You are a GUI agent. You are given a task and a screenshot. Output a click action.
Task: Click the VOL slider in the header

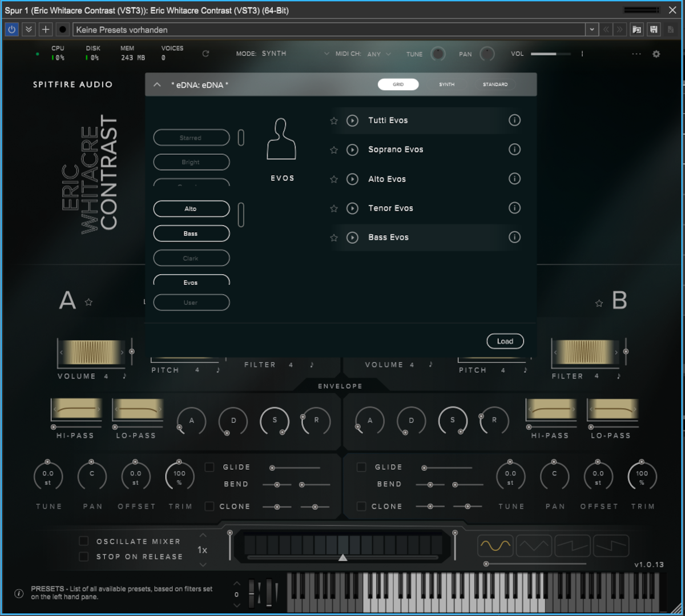pos(550,54)
